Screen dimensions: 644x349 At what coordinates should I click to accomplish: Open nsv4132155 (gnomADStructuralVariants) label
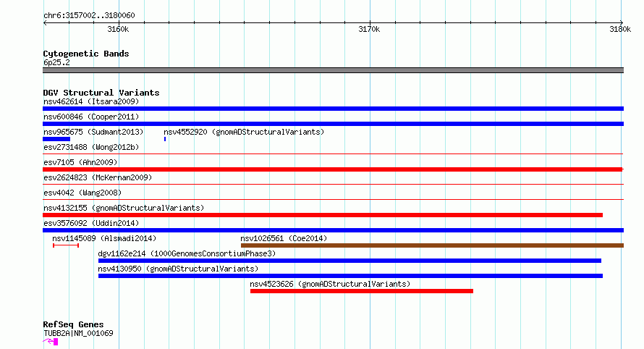pos(124,208)
